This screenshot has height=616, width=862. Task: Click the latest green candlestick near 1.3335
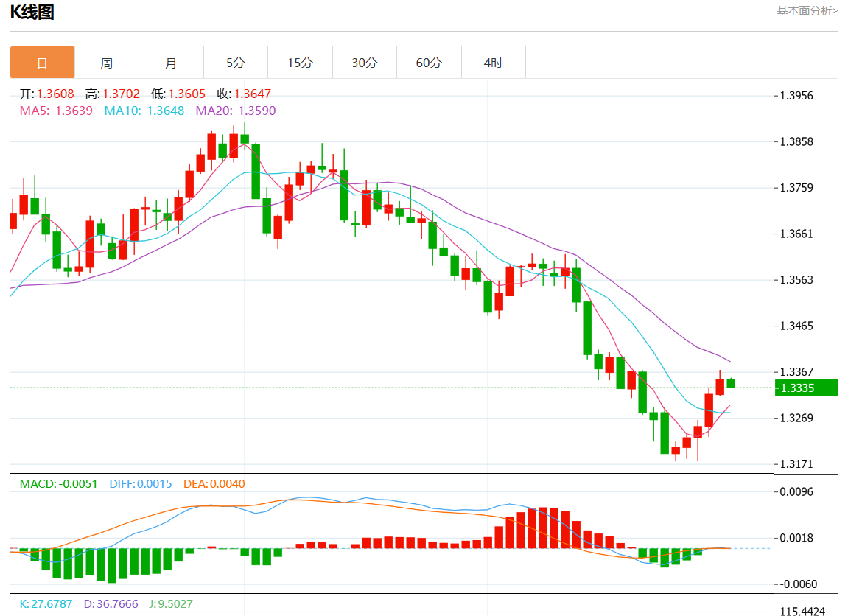[731, 383]
